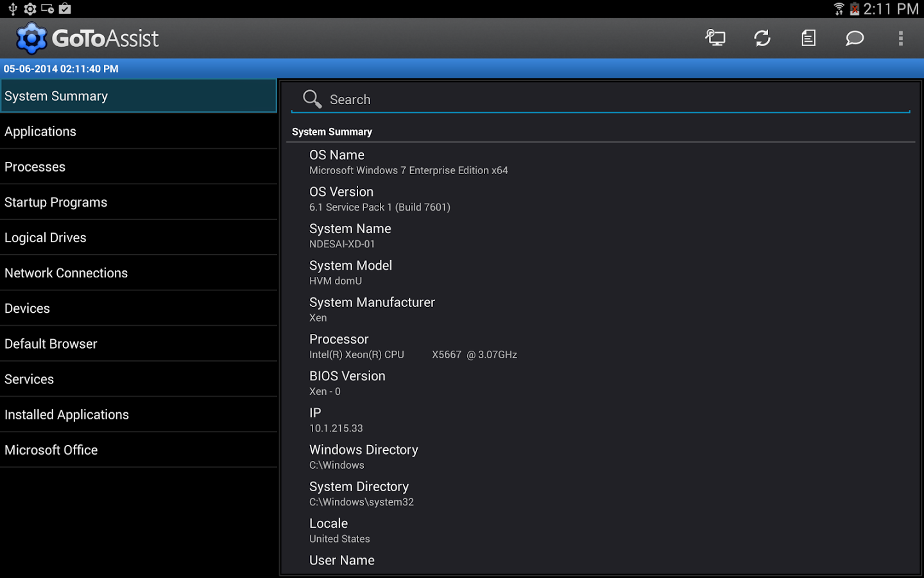Tap the 2:11 PM clock
The image size is (924, 578).
tap(891, 8)
